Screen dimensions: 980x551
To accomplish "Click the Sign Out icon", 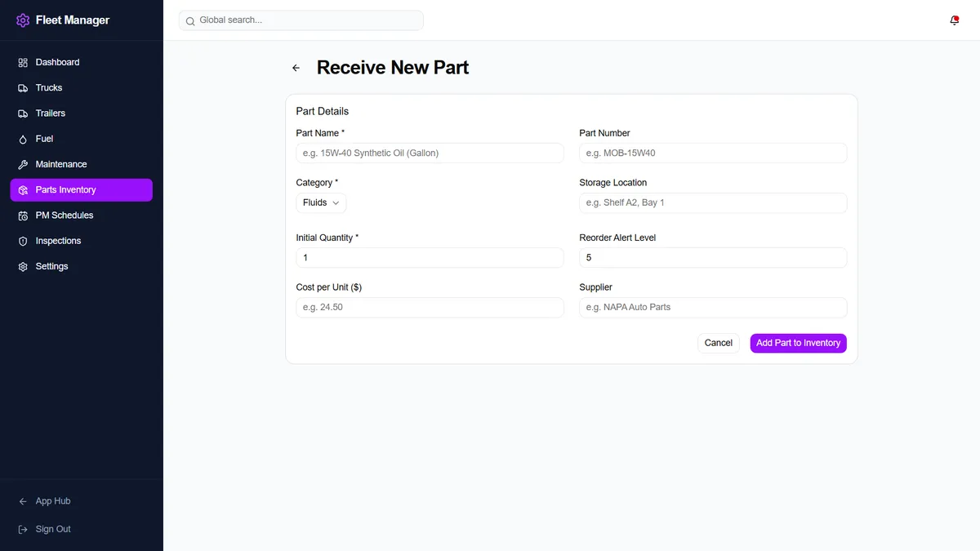I will click(x=23, y=529).
